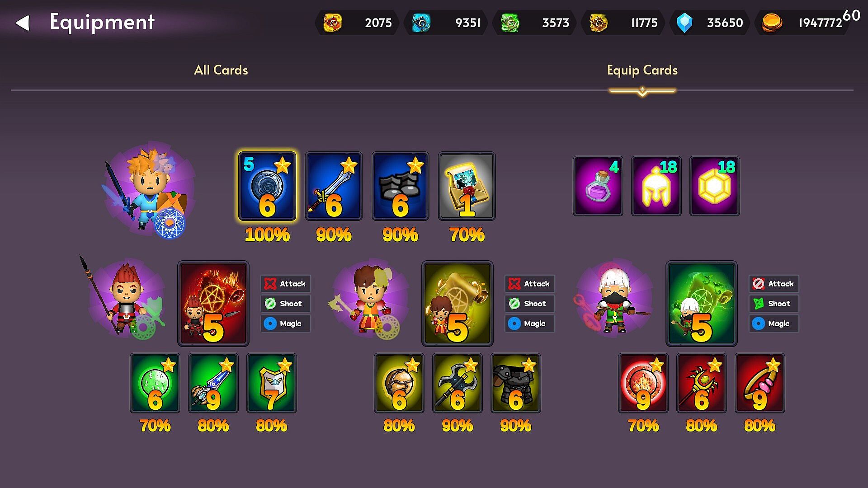The height and width of the screenshot is (488, 868).
Task: Select the golden hexagon gem item
Action: coord(715,186)
